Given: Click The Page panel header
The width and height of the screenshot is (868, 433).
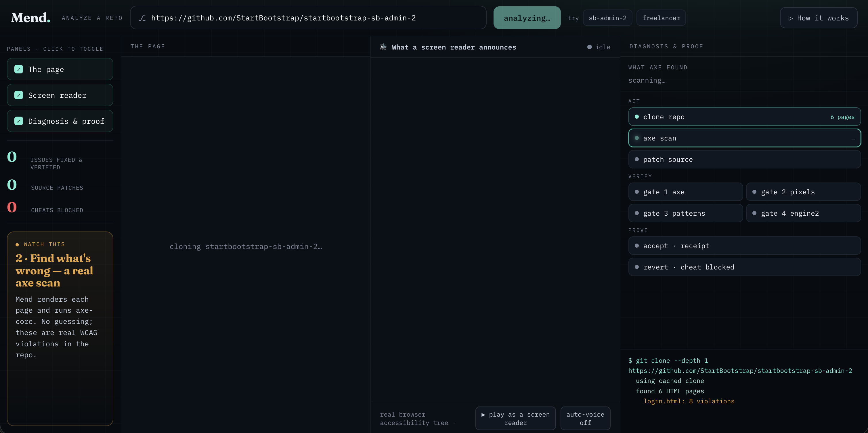Looking at the screenshot, I should coord(148,47).
